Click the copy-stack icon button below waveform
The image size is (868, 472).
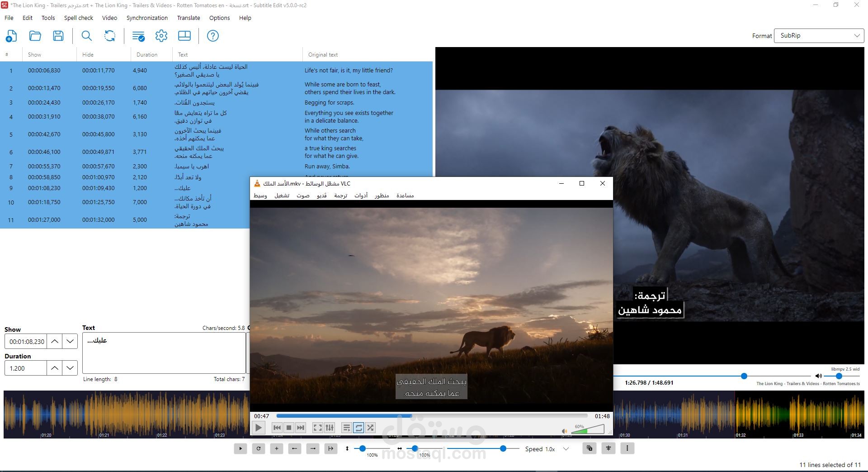coord(590,448)
